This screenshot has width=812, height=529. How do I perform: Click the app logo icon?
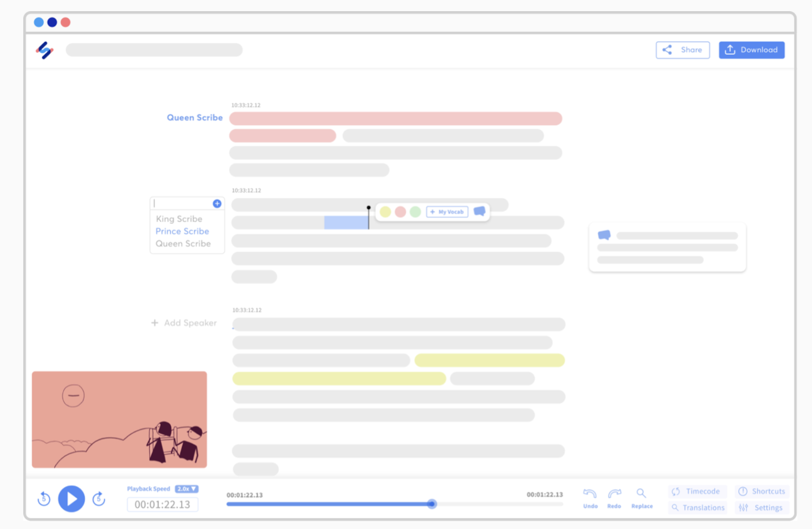(x=45, y=50)
